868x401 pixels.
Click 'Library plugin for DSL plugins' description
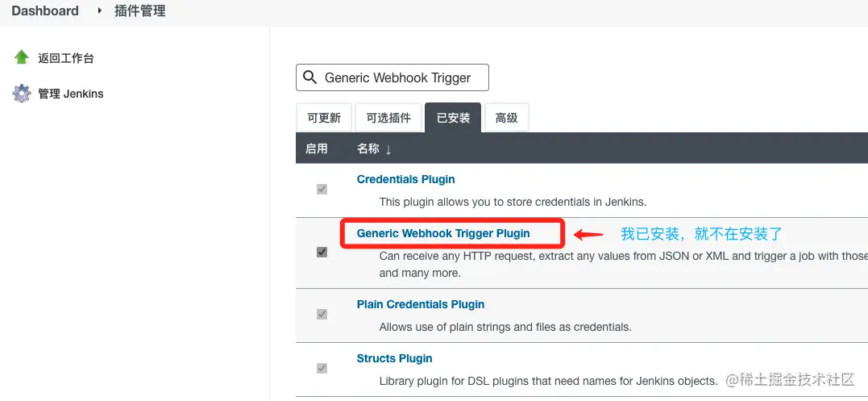[x=548, y=381]
